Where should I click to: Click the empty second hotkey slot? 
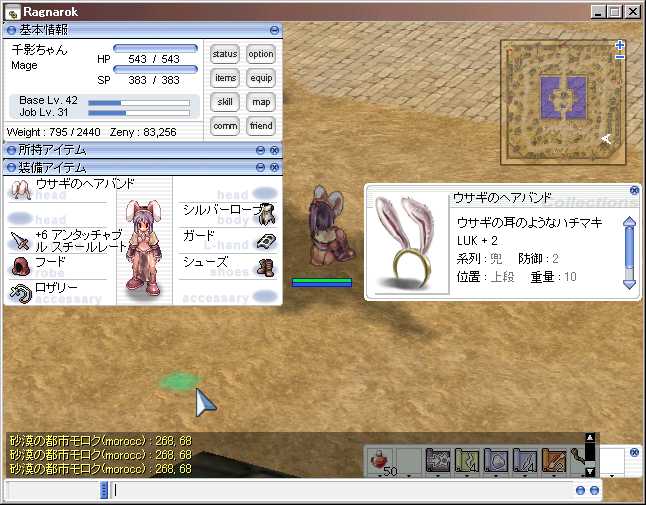coord(410,462)
